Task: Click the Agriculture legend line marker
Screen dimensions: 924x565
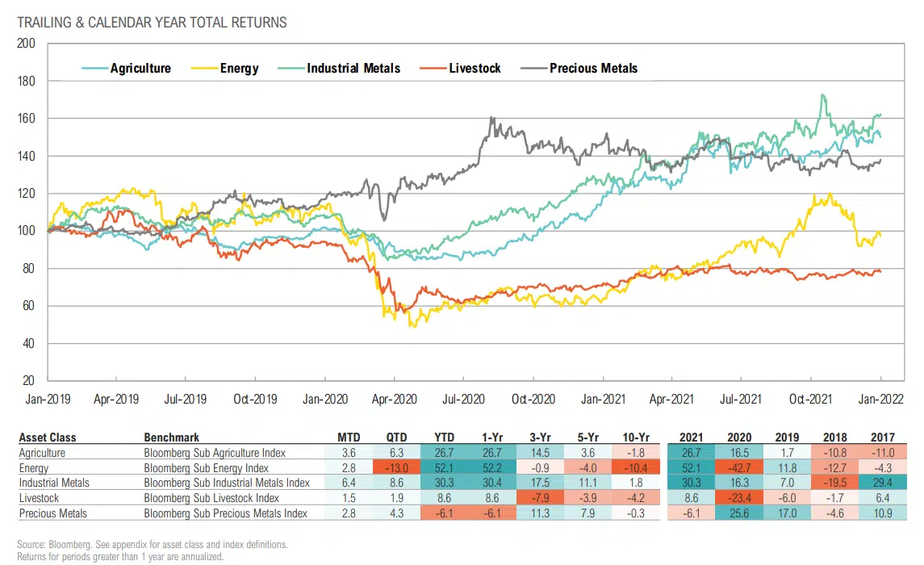Action: click(x=95, y=69)
